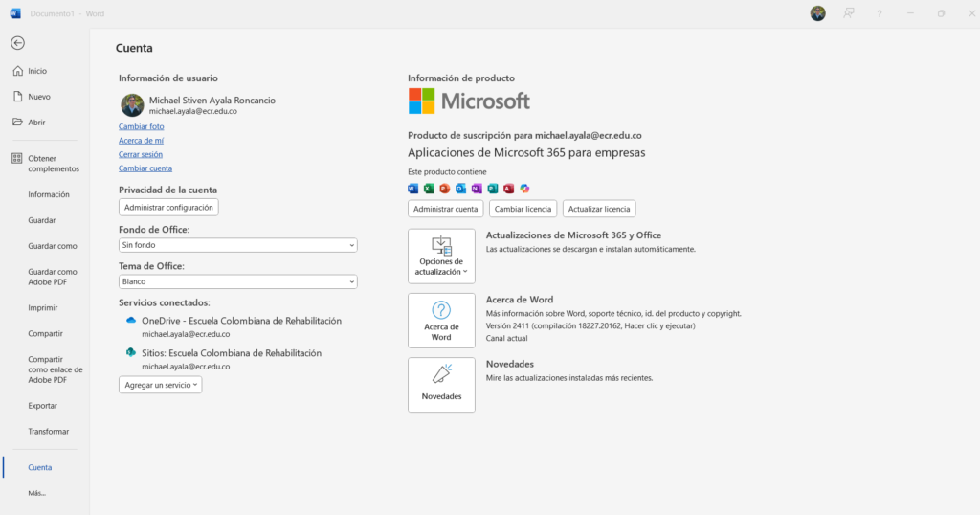Click the Nuevo new document icon

(x=17, y=97)
